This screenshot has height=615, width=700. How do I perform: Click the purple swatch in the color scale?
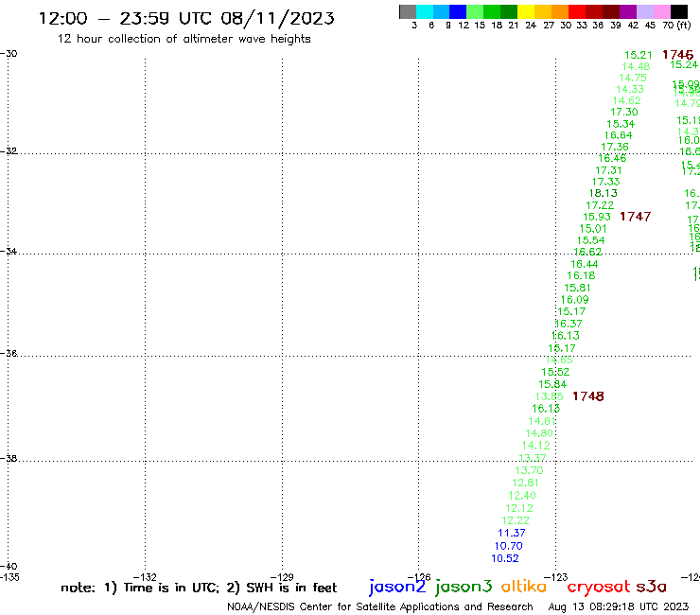(628, 11)
